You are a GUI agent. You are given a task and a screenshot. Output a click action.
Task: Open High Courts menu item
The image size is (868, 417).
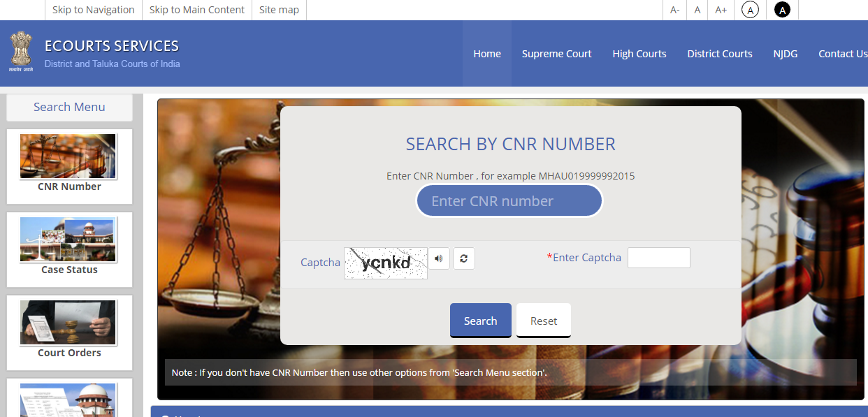[639, 54]
